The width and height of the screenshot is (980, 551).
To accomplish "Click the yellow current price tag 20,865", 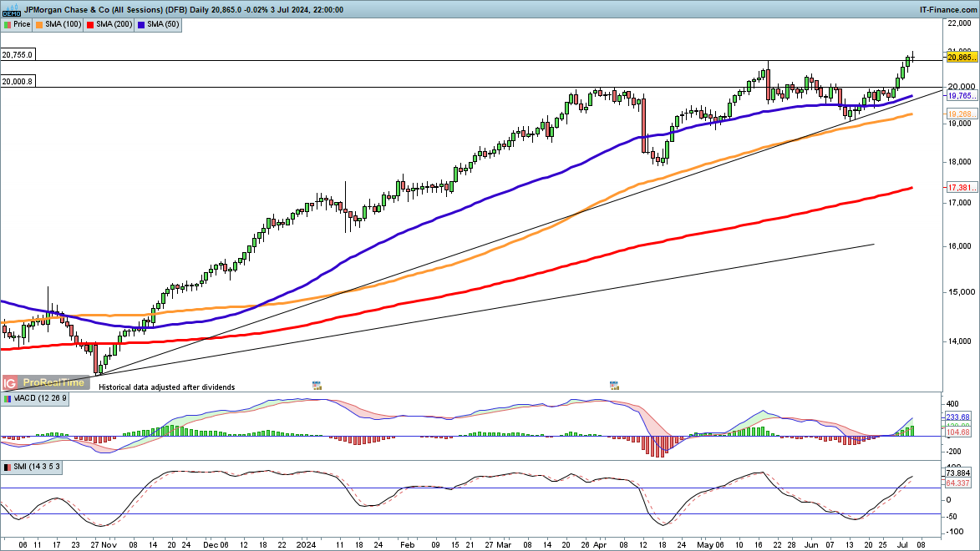I will [x=958, y=57].
